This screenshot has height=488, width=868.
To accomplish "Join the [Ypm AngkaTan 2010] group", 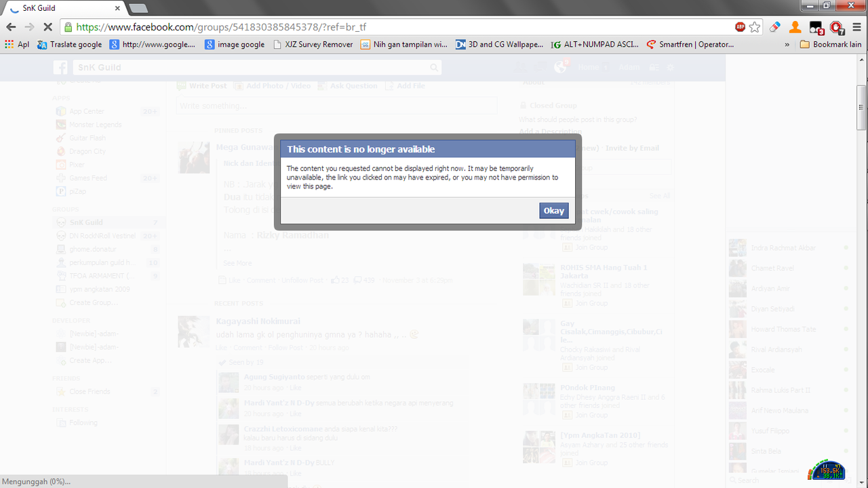I will tap(586, 462).
